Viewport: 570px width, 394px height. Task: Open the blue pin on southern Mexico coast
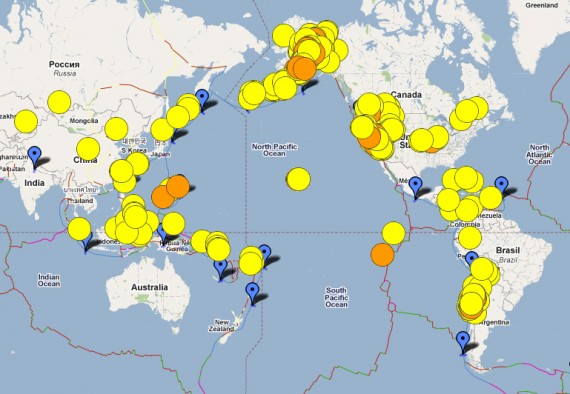pos(415,188)
